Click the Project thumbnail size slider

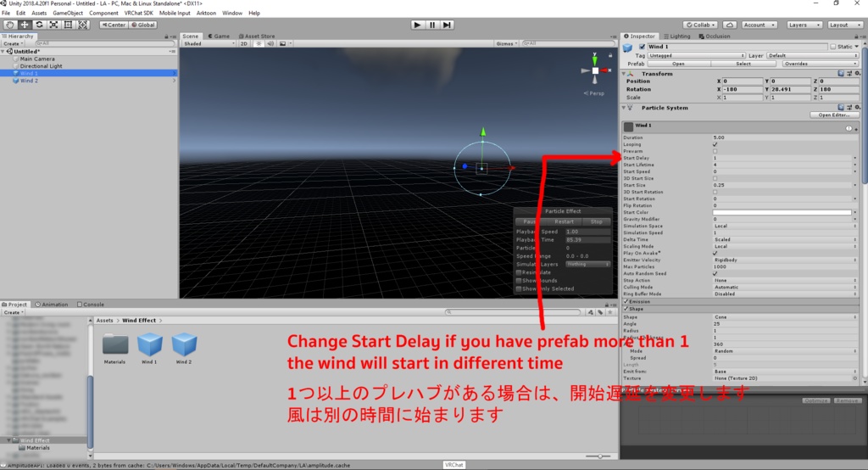(x=598, y=456)
